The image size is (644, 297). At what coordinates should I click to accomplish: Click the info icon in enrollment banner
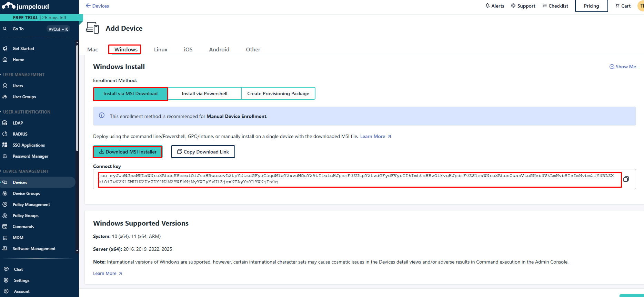click(102, 116)
